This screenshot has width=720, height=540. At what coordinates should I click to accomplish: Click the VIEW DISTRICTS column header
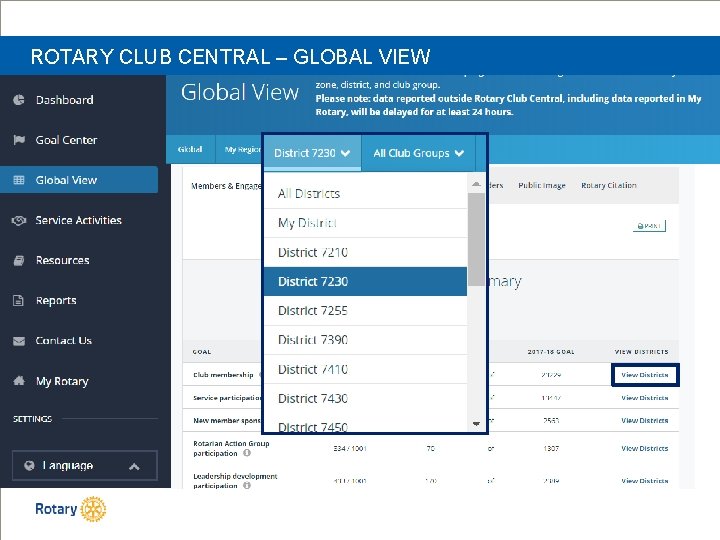pos(641,352)
